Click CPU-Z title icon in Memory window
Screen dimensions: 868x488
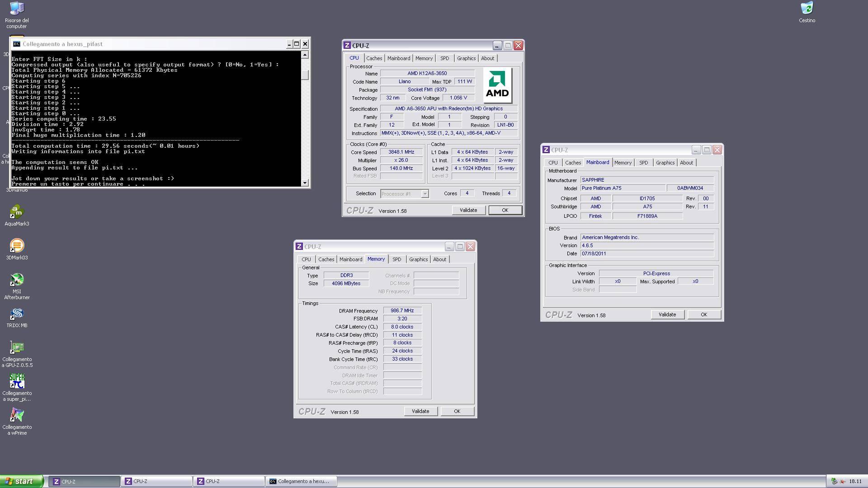(299, 246)
